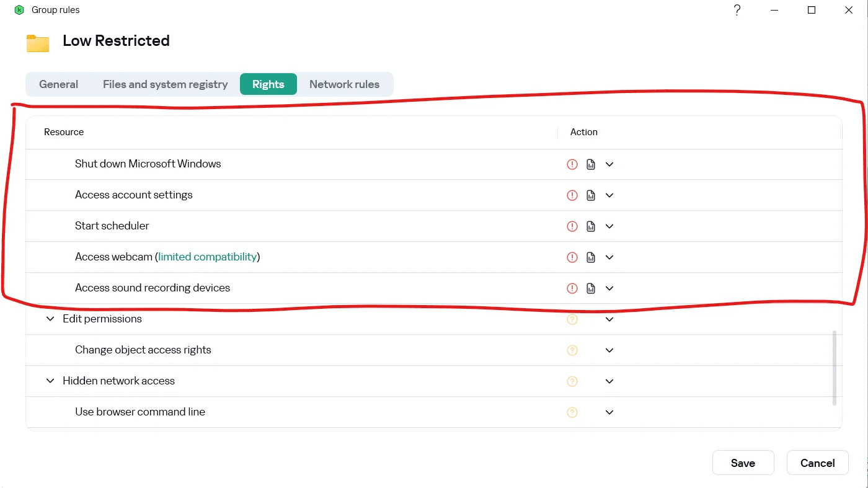This screenshot has width=868, height=488.
Task: Open action dropdown for Change object access rights
Action: coord(609,350)
